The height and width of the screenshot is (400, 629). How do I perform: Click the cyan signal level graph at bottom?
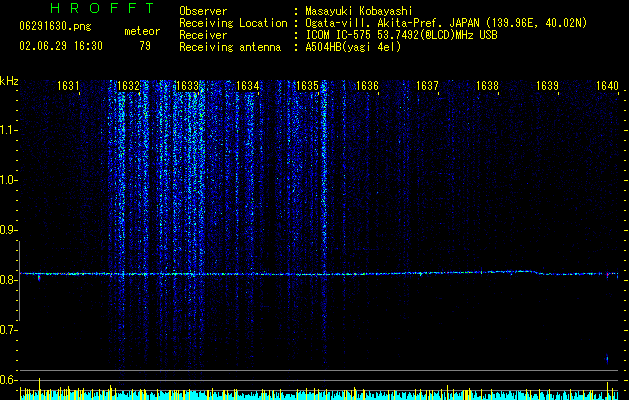[x=319, y=395]
